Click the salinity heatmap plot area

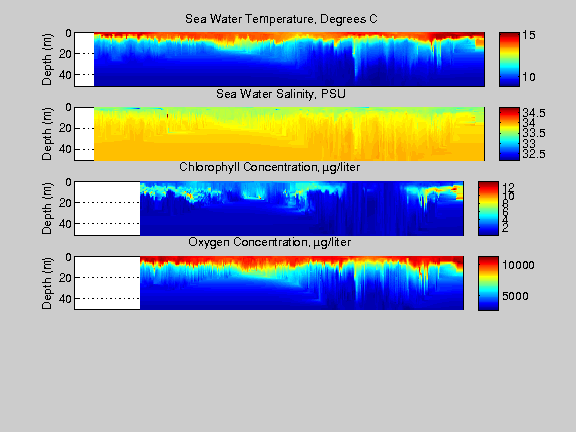pos(280,134)
